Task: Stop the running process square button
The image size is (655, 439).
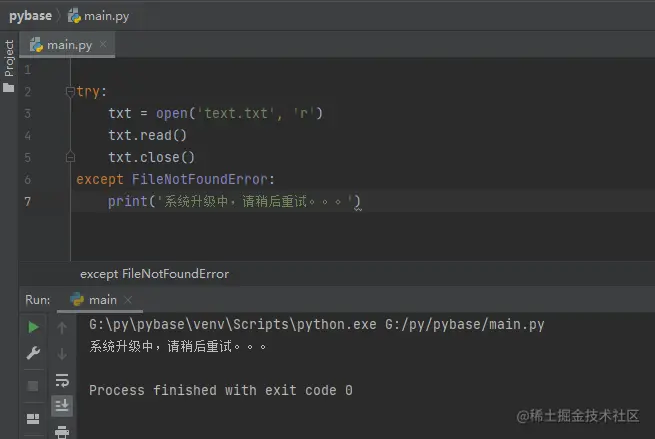Action: tap(33, 386)
